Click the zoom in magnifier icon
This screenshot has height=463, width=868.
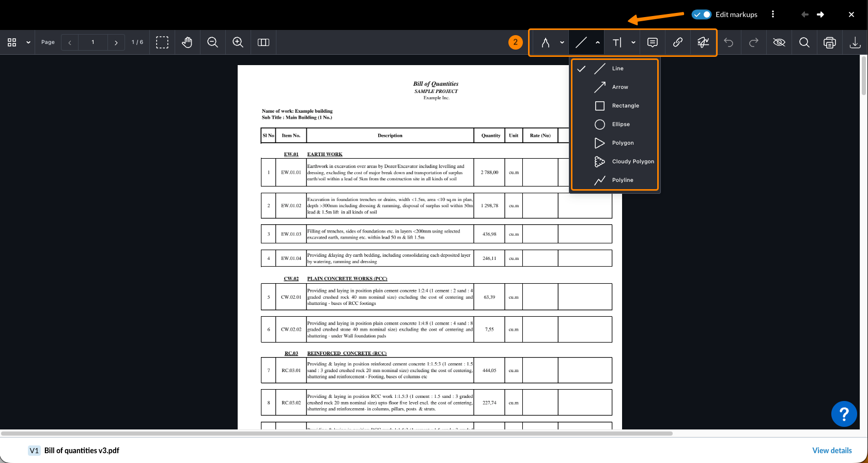pos(238,42)
